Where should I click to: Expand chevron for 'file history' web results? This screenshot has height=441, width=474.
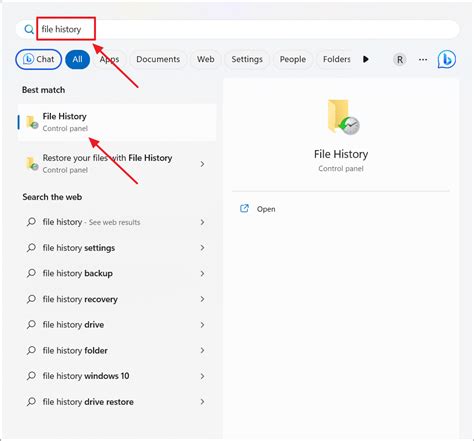(x=202, y=222)
